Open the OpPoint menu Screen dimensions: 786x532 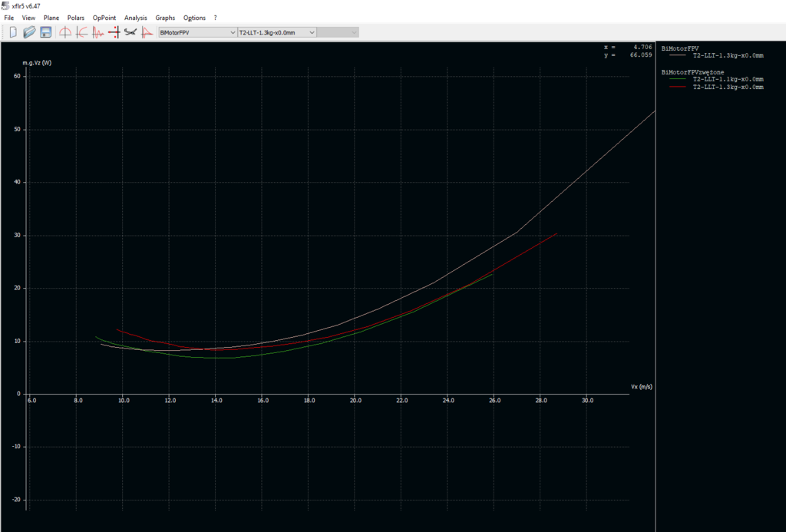coord(104,17)
